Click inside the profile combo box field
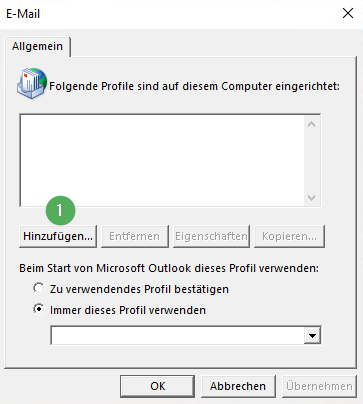Screen dimensions: 363x404 click(x=177, y=335)
